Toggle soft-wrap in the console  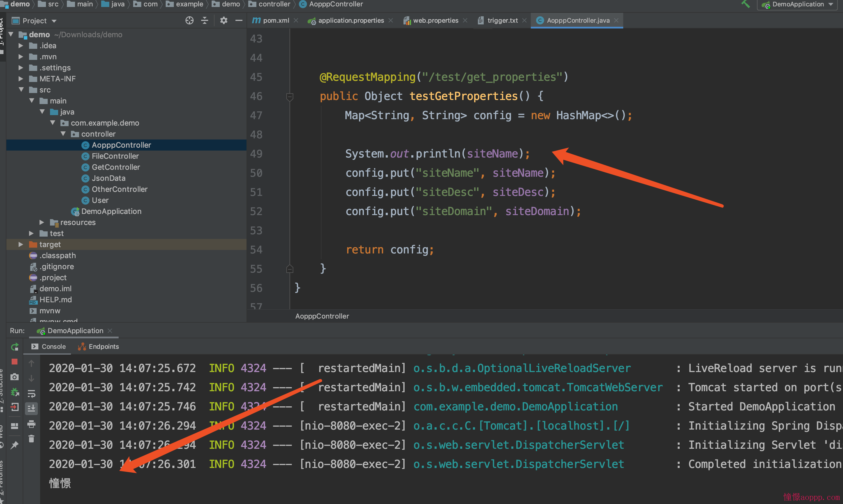coord(31,394)
